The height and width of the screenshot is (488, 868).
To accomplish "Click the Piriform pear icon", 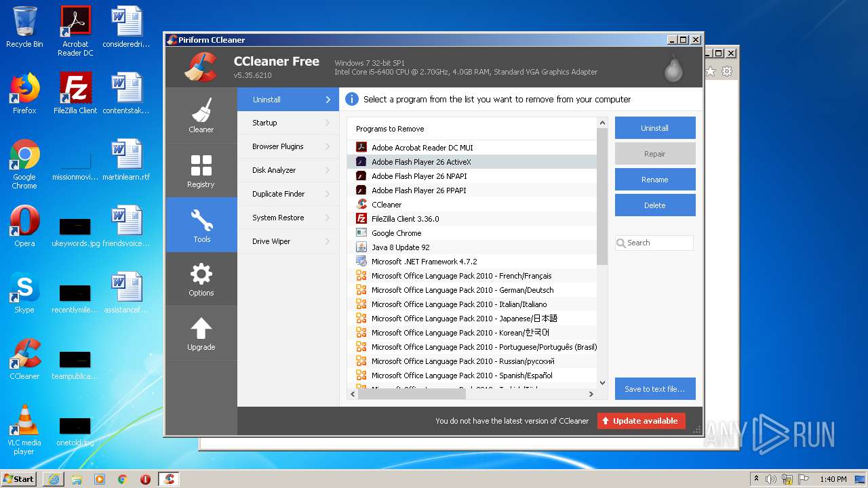I will click(x=673, y=68).
